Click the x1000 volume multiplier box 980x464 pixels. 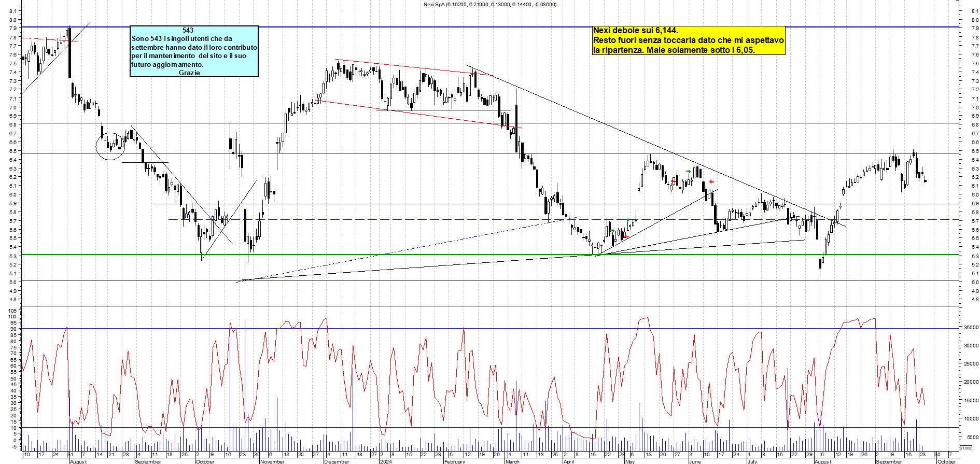tap(965, 448)
